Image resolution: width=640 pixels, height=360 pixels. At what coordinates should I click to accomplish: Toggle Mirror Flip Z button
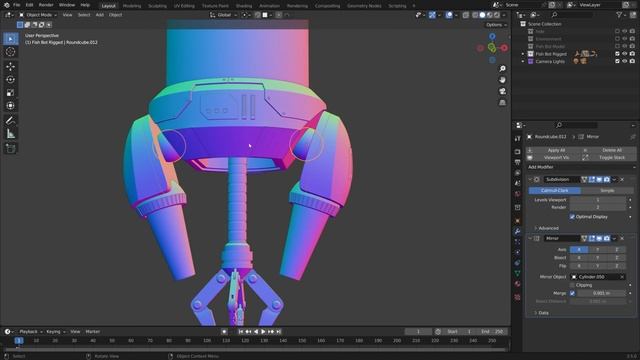coord(616,266)
